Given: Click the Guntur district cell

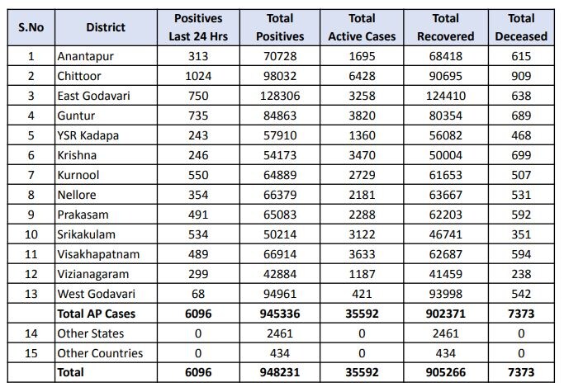Looking at the screenshot, I should coord(77,116).
